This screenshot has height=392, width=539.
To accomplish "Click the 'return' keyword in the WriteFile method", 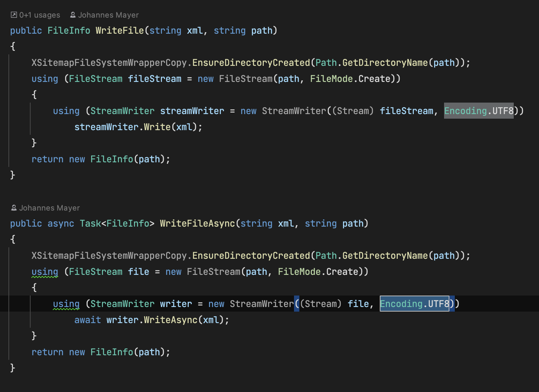I will pos(47,159).
